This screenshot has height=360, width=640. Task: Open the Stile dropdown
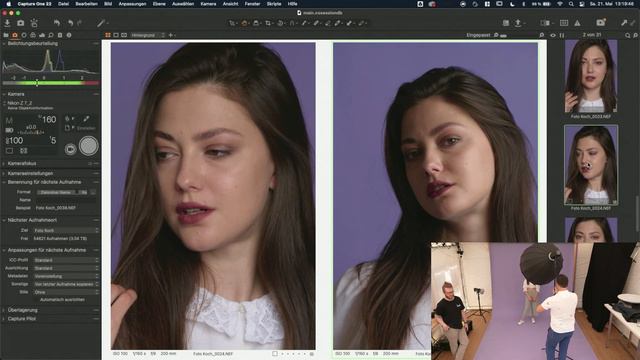pos(66,292)
